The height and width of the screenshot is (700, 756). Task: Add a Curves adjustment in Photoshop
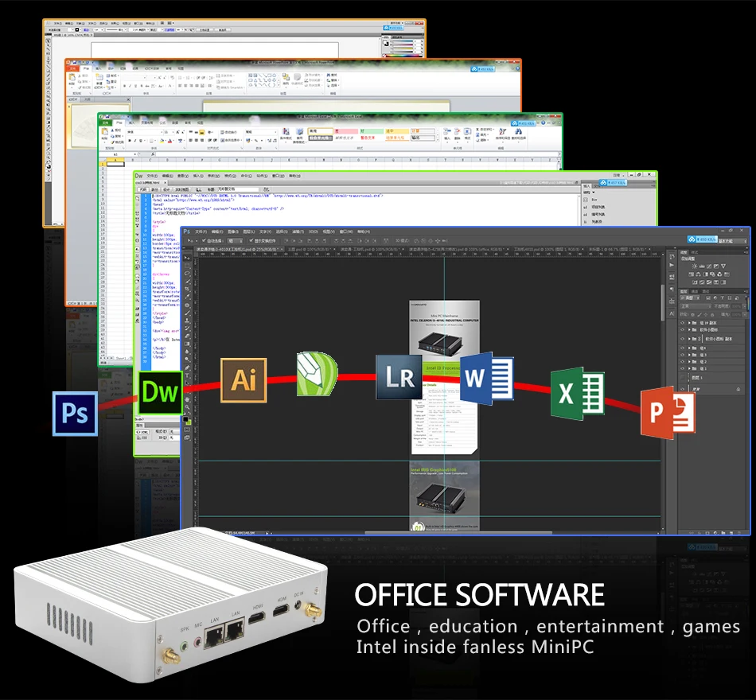(x=709, y=266)
